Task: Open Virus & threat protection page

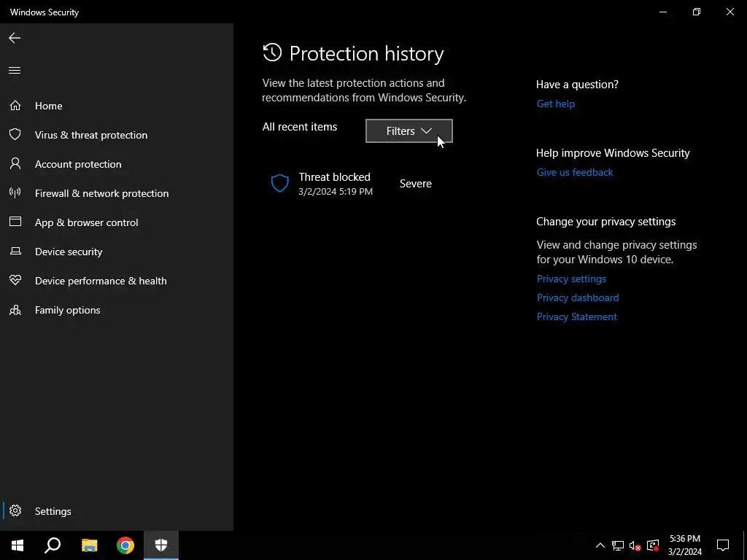Action: [117, 135]
